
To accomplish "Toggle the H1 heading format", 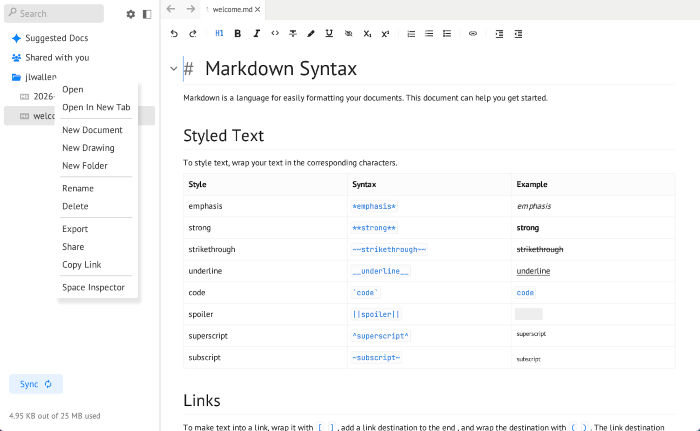I will (219, 33).
